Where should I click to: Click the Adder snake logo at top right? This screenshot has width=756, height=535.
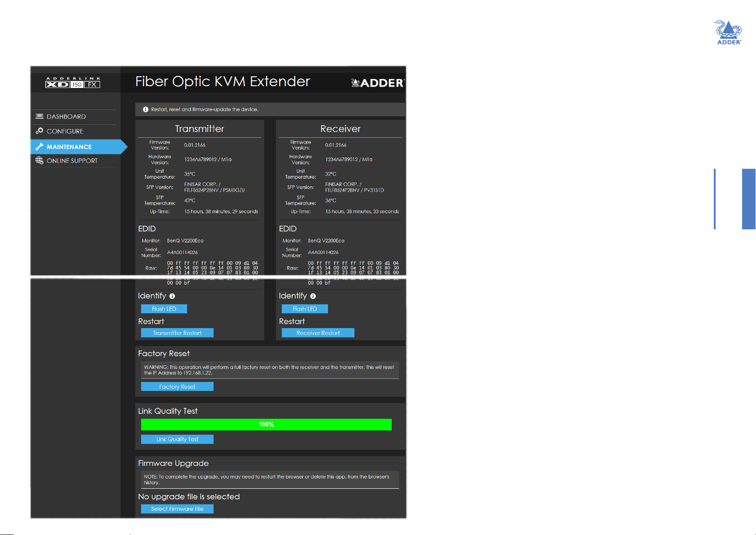[729, 32]
